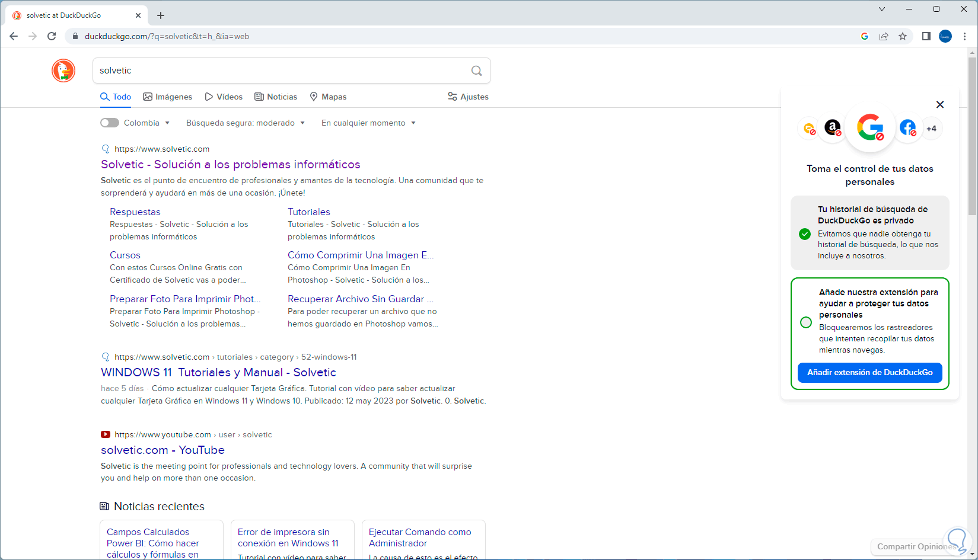The width and height of the screenshot is (978, 560).
Task: Share this page icon
Action: coord(884,36)
